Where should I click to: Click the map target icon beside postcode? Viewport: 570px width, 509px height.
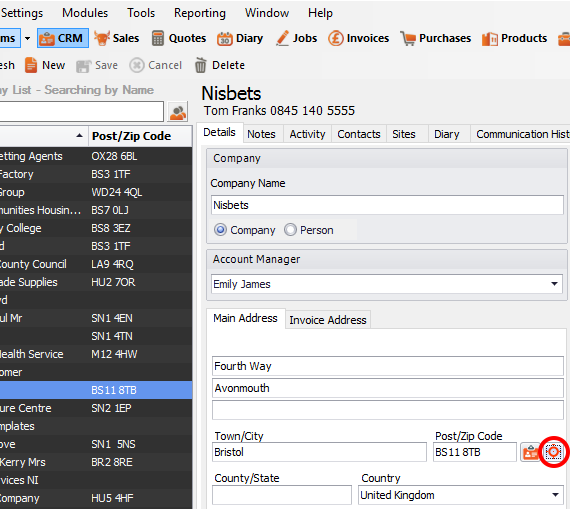553,452
